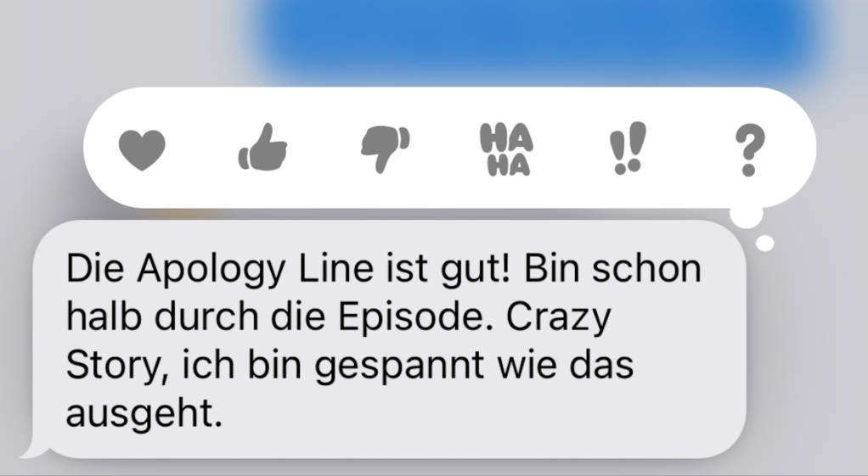The image size is (868, 476).
Task: React with the question mark tapback
Action: click(x=750, y=150)
